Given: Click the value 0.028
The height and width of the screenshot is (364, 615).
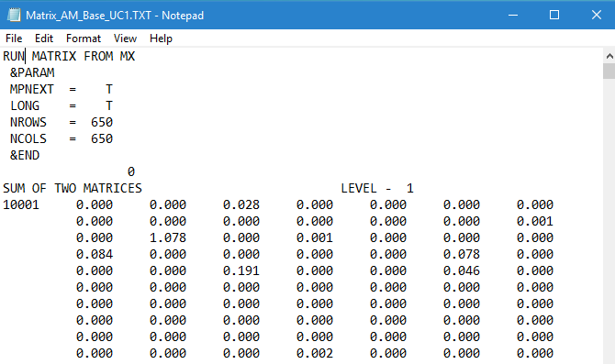Looking at the screenshot, I should coord(241,204).
